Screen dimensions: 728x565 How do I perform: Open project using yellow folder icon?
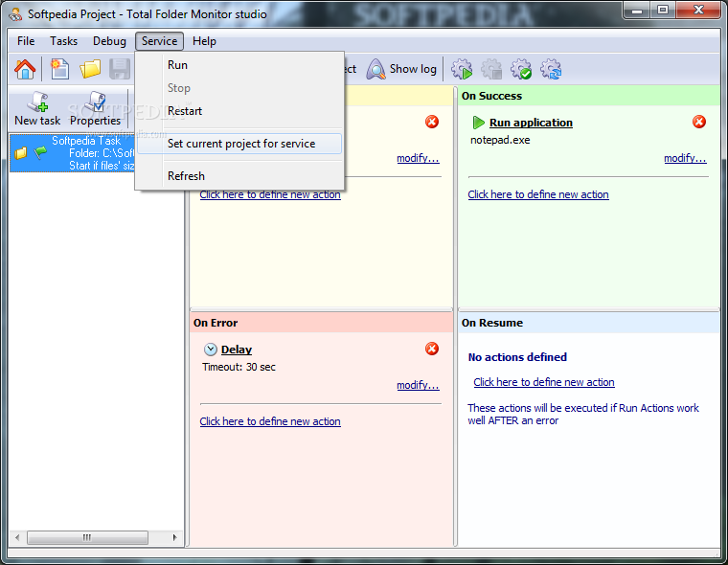pos(90,69)
